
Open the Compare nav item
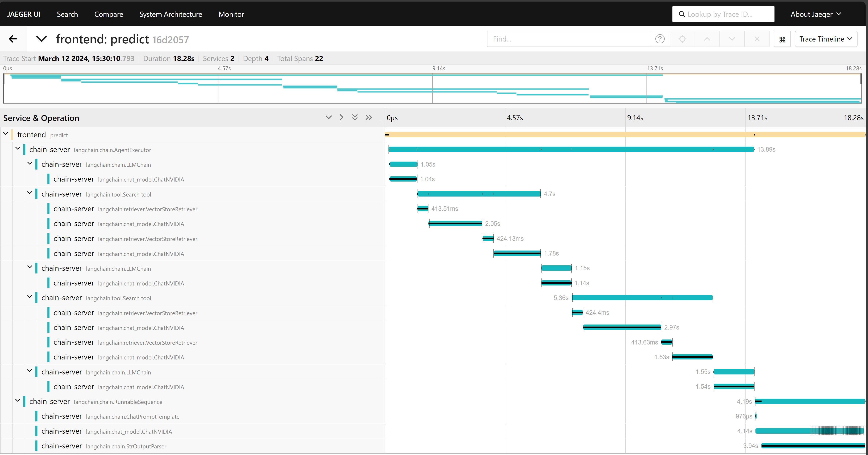[108, 14]
